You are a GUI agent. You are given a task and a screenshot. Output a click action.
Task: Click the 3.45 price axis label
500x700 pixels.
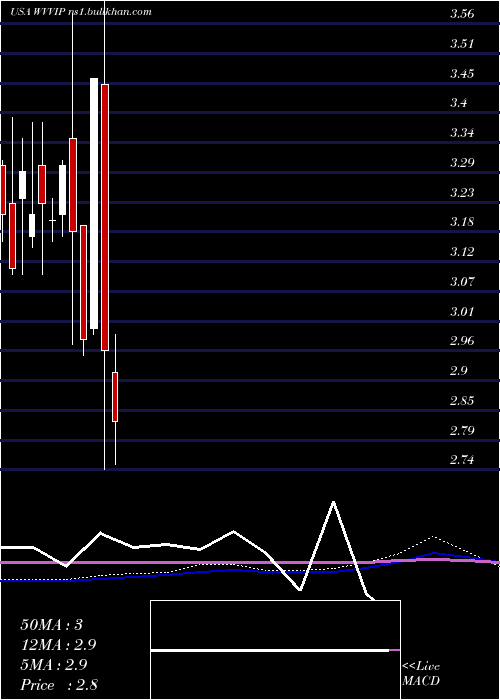(462, 73)
